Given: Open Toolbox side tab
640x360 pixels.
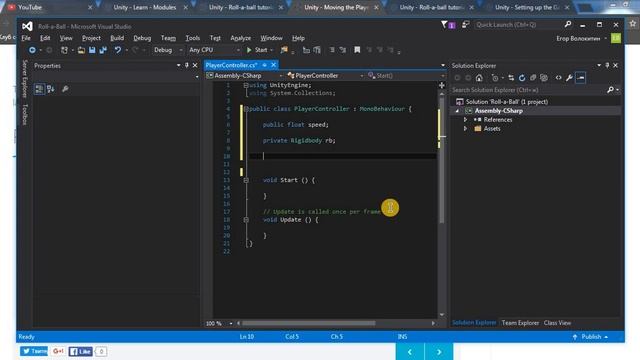Looking at the screenshot, I should pyautogui.click(x=25, y=114).
